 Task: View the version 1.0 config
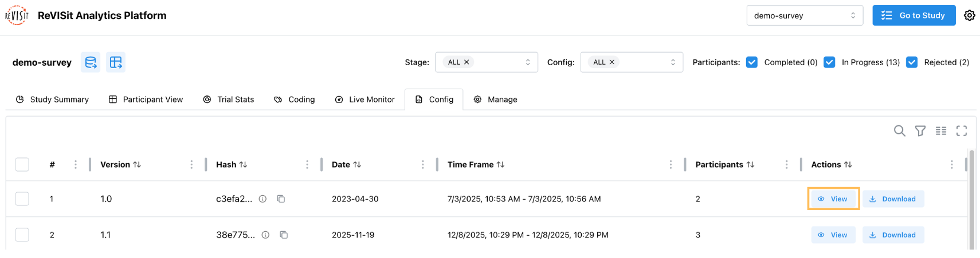tap(833, 199)
